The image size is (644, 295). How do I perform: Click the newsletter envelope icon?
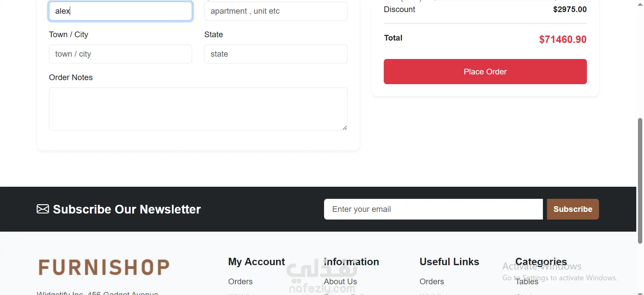pyautogui.click(x=43, y=209)
